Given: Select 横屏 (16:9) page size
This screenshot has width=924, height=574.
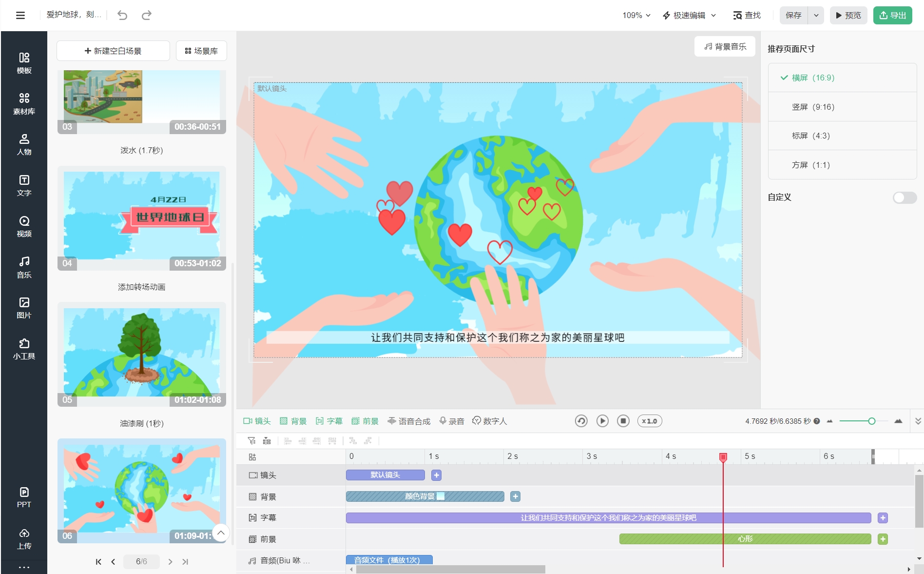Looking at the screenshot, I should (842, 78).
